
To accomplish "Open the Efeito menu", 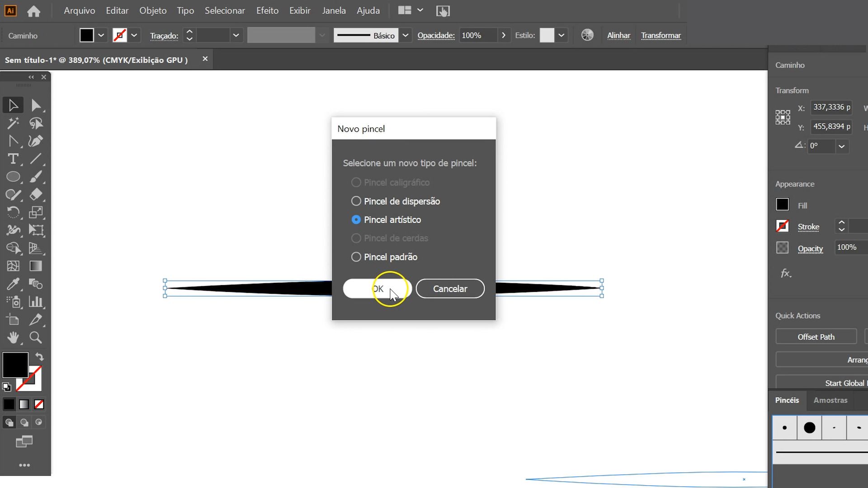I will [267, 10].
